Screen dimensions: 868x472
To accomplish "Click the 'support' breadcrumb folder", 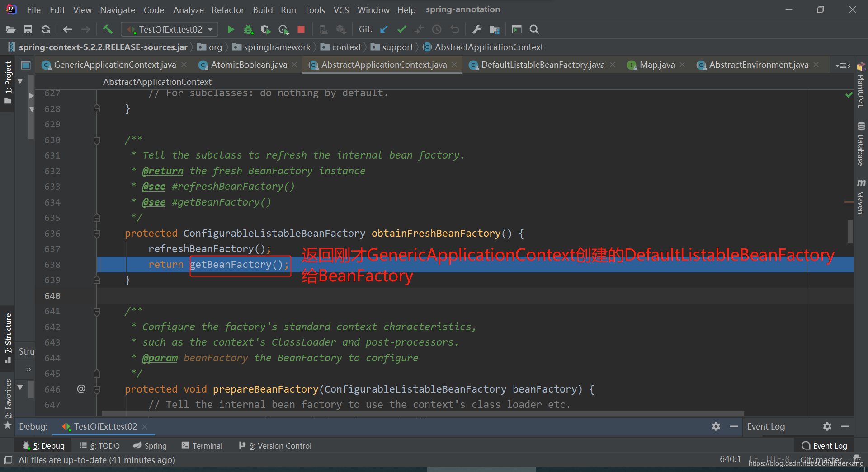I will [392, 47].
